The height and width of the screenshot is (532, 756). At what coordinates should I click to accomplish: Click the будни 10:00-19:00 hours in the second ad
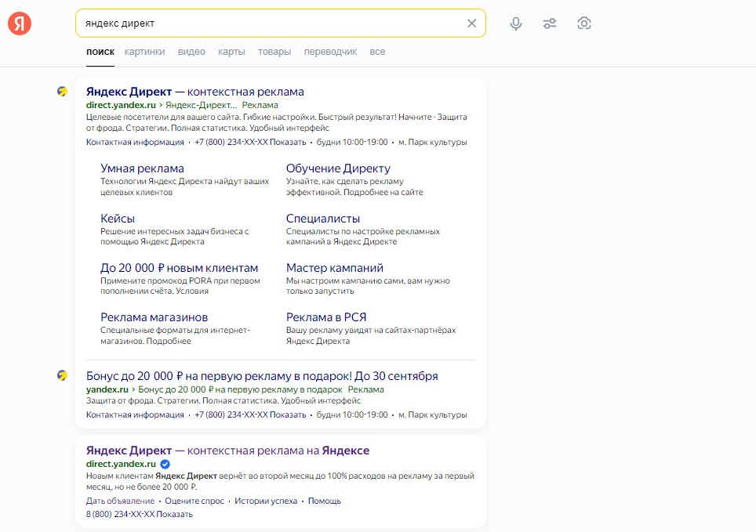tap(352, 415)
